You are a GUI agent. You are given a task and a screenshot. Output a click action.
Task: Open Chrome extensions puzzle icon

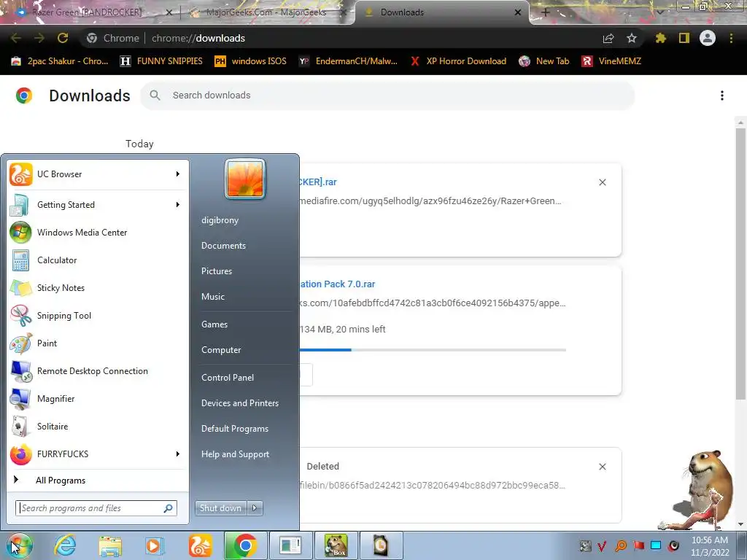[x=661, y=38]
